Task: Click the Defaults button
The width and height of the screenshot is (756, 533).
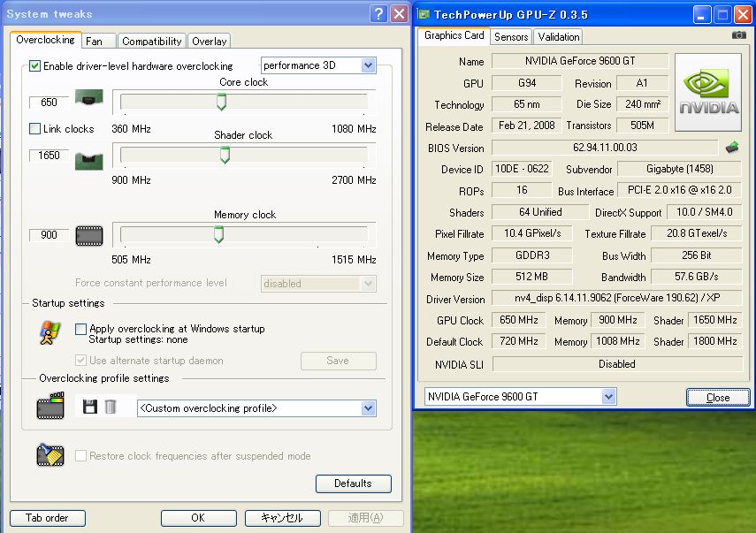Action: coord(354,484)
